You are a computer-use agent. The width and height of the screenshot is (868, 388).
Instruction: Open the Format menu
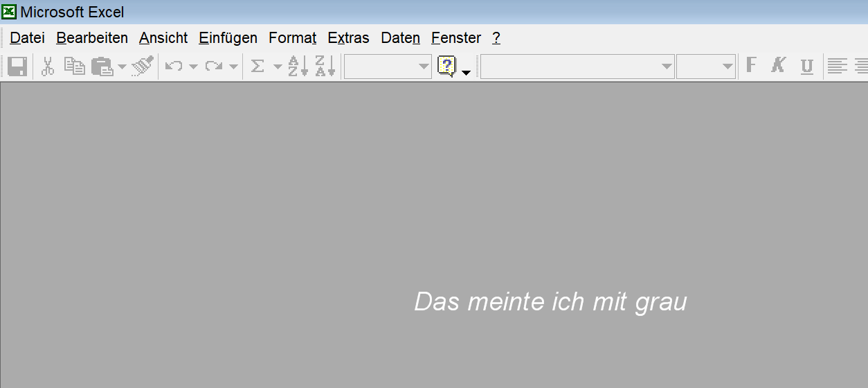click(293, 38)
